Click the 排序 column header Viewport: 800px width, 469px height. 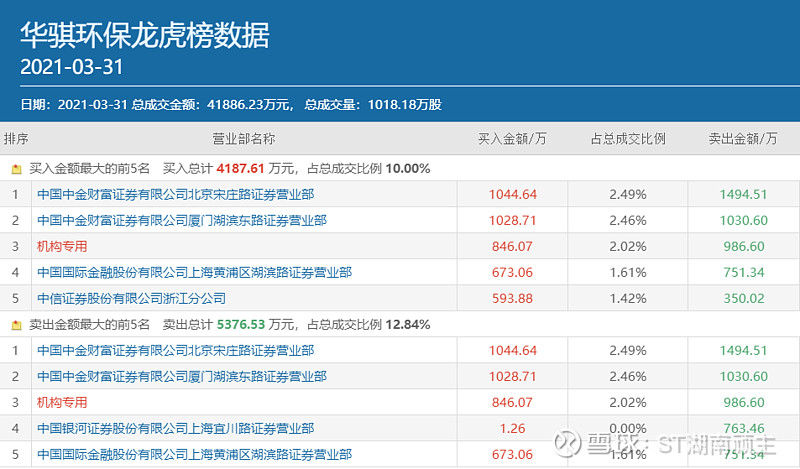pyautogui.click(x=16, y=139)
